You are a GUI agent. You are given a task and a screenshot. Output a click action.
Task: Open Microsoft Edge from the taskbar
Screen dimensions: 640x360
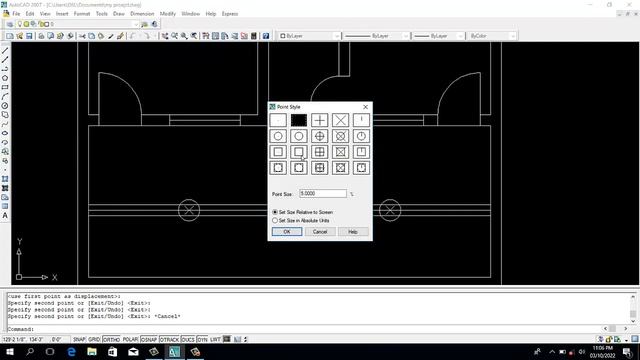[x=71, y=351]
